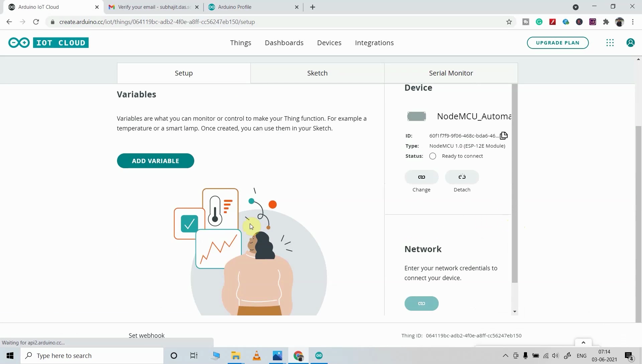Click the Ready to connect status circle
Viewport: 642px width, 364px height.
(433, 156)
